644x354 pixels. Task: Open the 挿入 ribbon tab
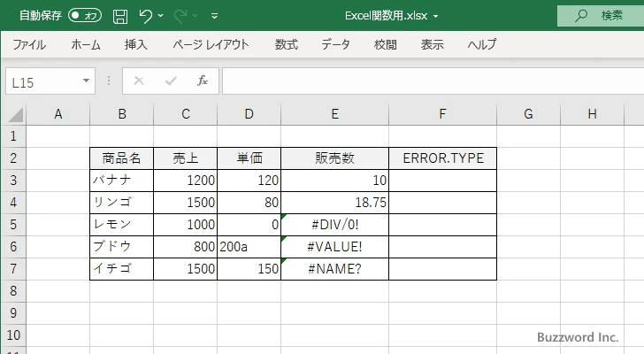click(x=135, y=44)
